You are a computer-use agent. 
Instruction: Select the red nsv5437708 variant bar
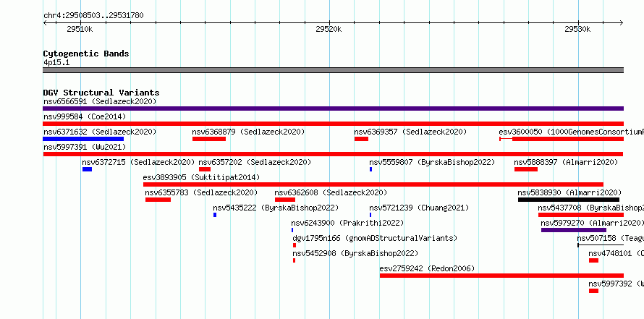[581, 215]
